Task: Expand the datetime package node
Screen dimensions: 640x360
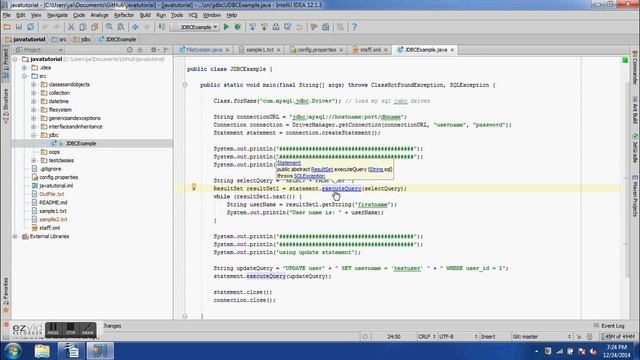Action: pyautogui.click(x=34, y=101)
